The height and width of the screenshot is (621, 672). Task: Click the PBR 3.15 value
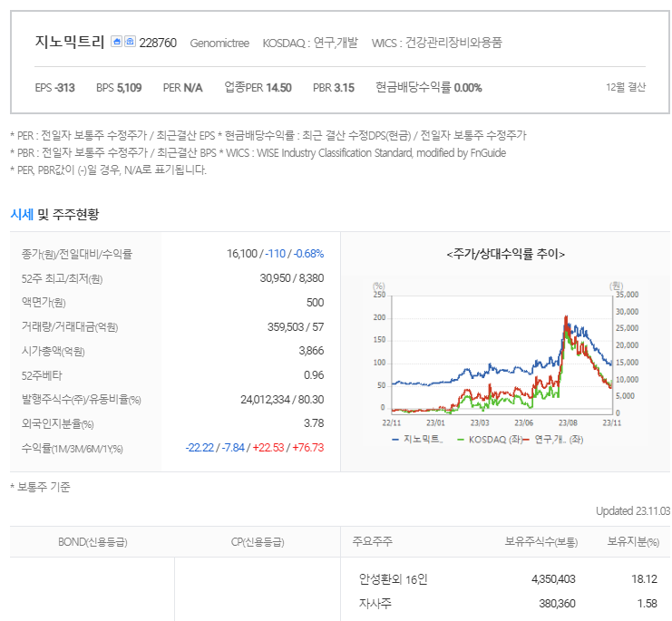(334, 88)
